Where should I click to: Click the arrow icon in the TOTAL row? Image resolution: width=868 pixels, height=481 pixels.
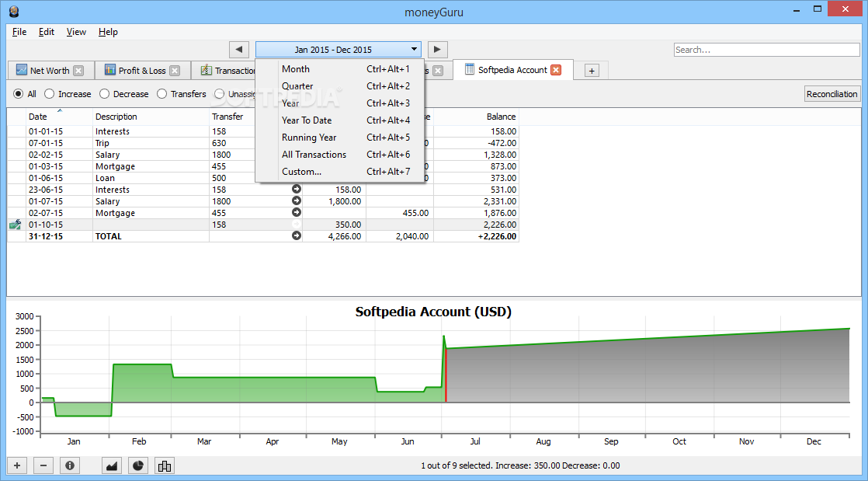[x=297, y=235]
